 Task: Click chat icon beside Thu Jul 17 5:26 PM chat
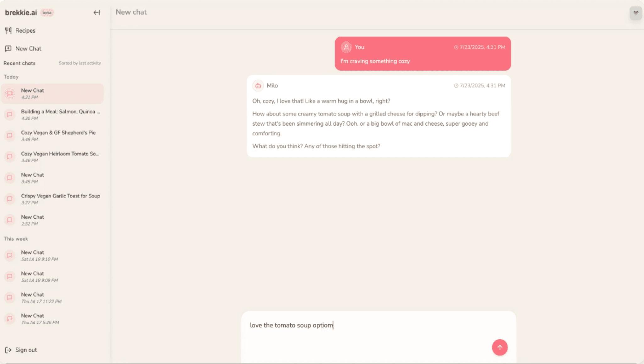pos(10,318)
